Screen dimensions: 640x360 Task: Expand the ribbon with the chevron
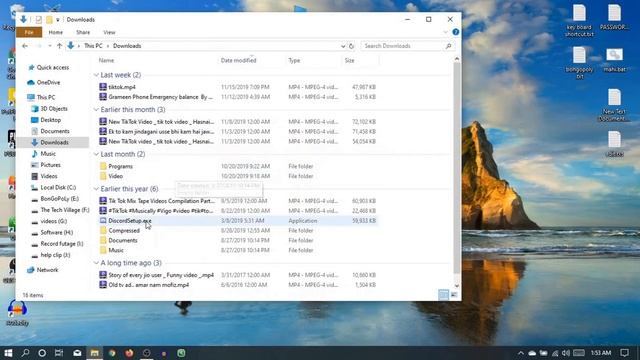[445, 32]
